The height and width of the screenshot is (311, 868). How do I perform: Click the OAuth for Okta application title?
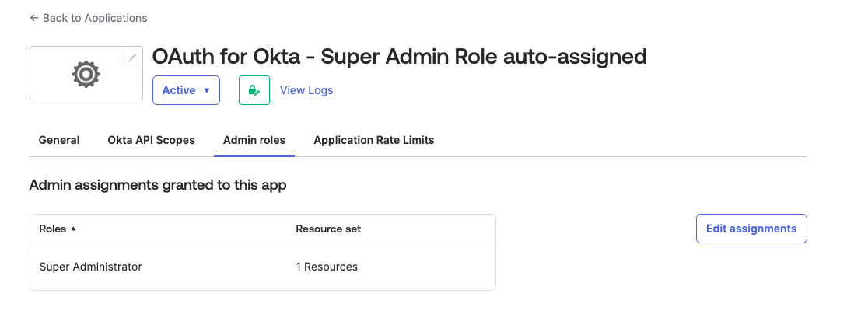point(399,57)
